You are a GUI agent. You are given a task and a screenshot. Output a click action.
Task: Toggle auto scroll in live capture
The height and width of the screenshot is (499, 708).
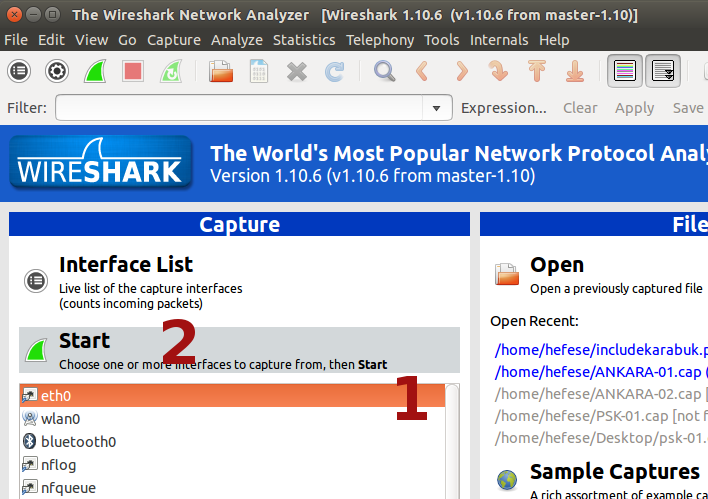pyautogui.click(x=663, y=71)
